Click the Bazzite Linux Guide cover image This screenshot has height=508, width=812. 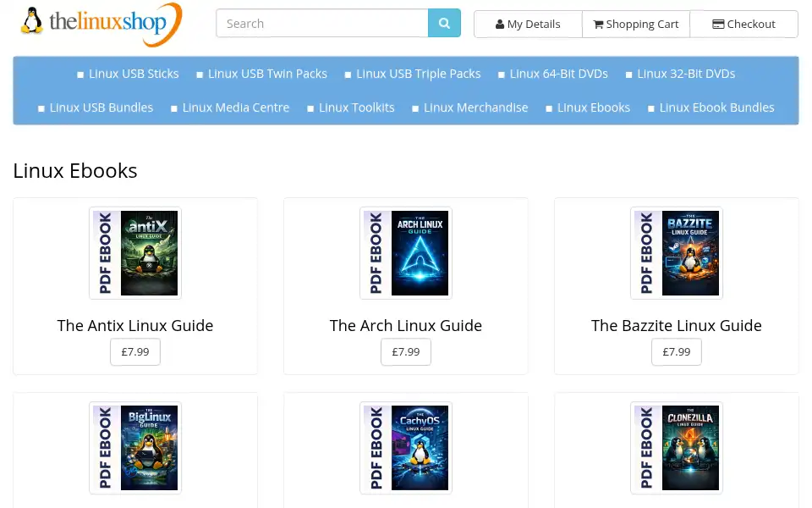pyautogui.click(x=677, y=253)
